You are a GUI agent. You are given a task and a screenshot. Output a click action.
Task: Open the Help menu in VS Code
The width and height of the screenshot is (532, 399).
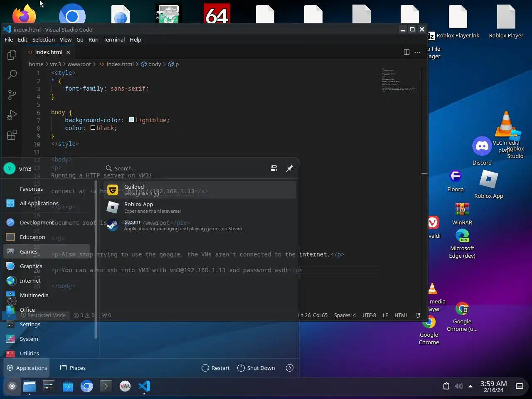(135, 39)
